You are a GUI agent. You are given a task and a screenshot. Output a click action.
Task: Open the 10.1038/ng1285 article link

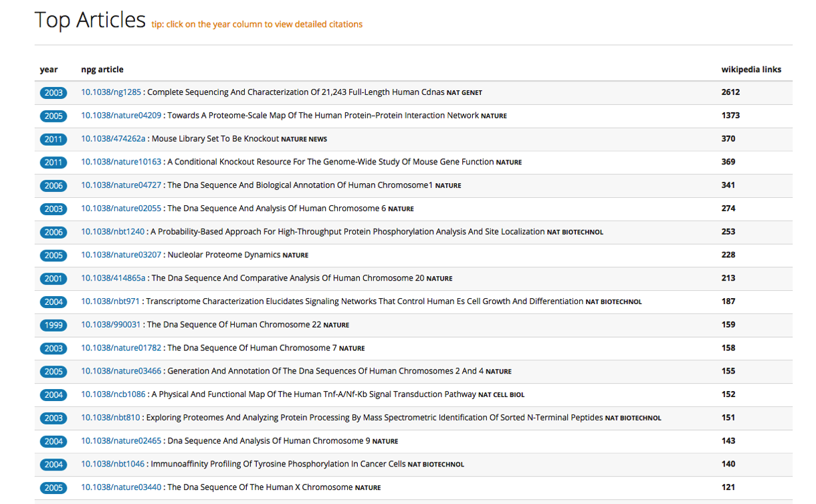[111, 92]
